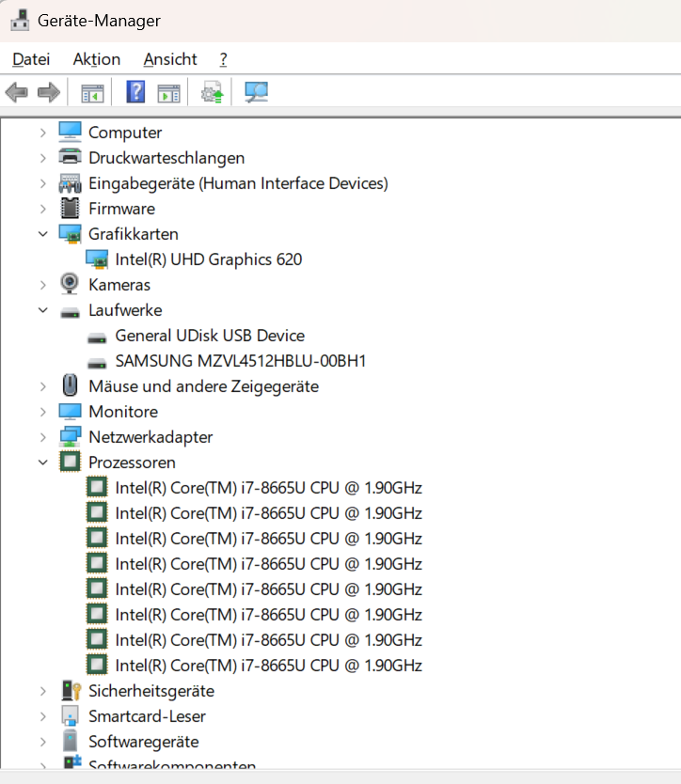This screenshot has width=681, height=784.
Task: Click the Softwaregeräte icon
Action: (x=70, y=741)
